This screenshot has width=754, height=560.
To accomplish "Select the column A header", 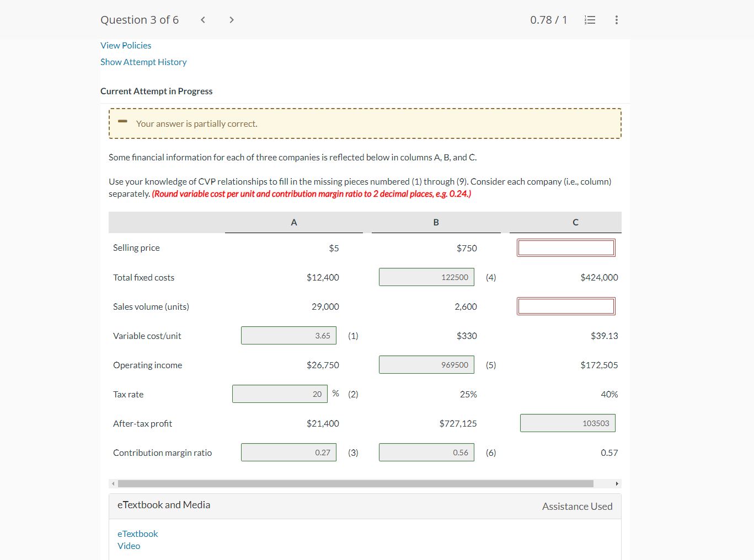I will coord(294,222).
